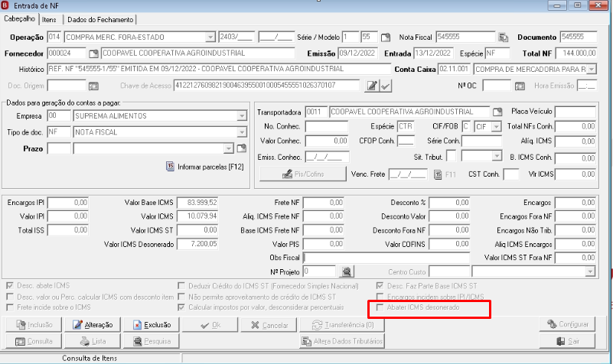Click the lookup icon beside Série / Modelo
Viewport: 613px width, 364px height.
pyautogui.click(x=386, y=37)
